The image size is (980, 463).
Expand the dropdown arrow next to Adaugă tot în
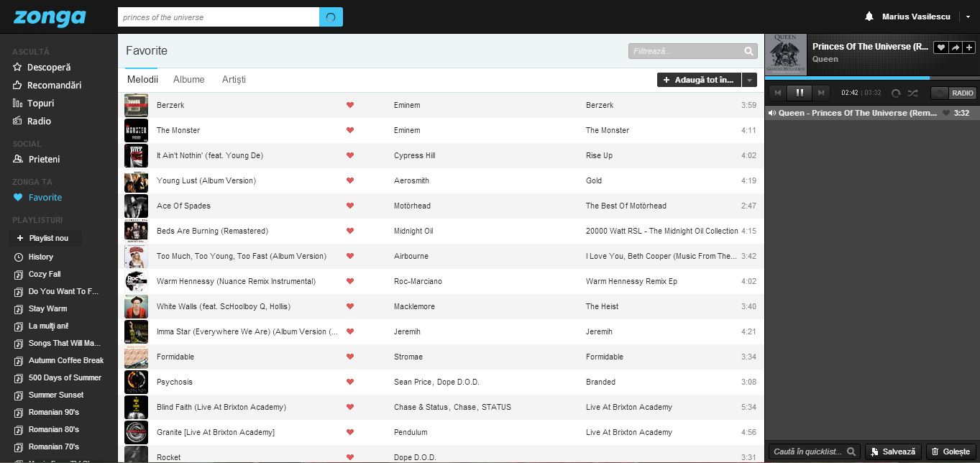point(749,80)
